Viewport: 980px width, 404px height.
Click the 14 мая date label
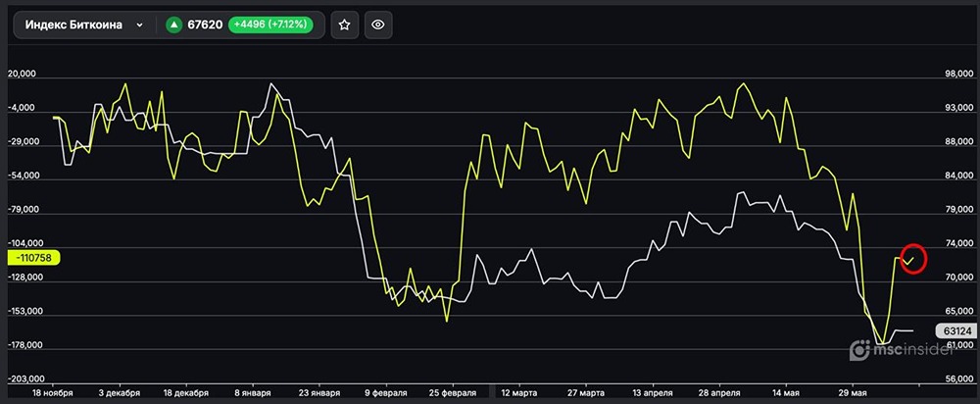click(786, 393)
